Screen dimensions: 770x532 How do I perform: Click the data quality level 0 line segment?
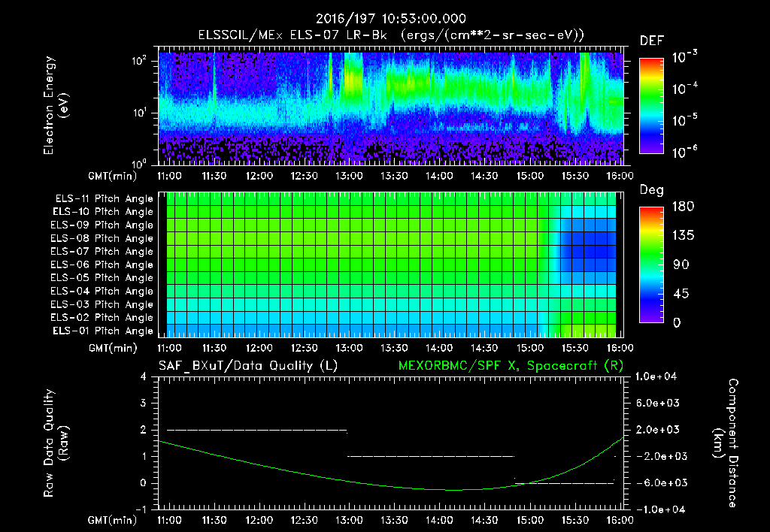coord(564,483)
